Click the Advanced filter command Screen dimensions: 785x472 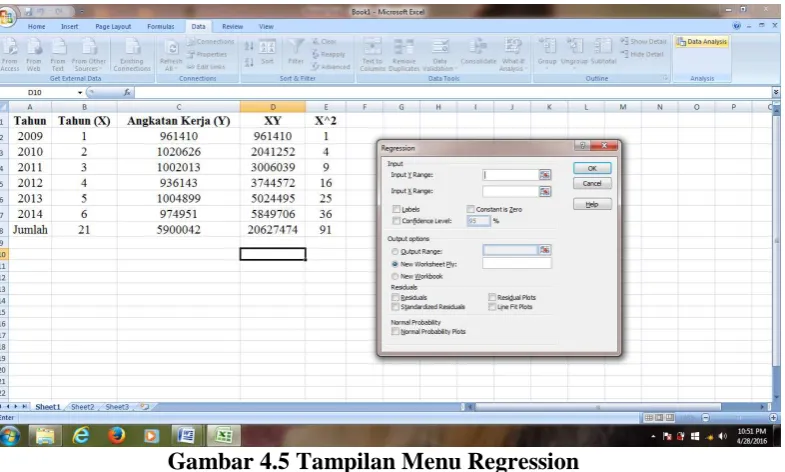[330, 67]
